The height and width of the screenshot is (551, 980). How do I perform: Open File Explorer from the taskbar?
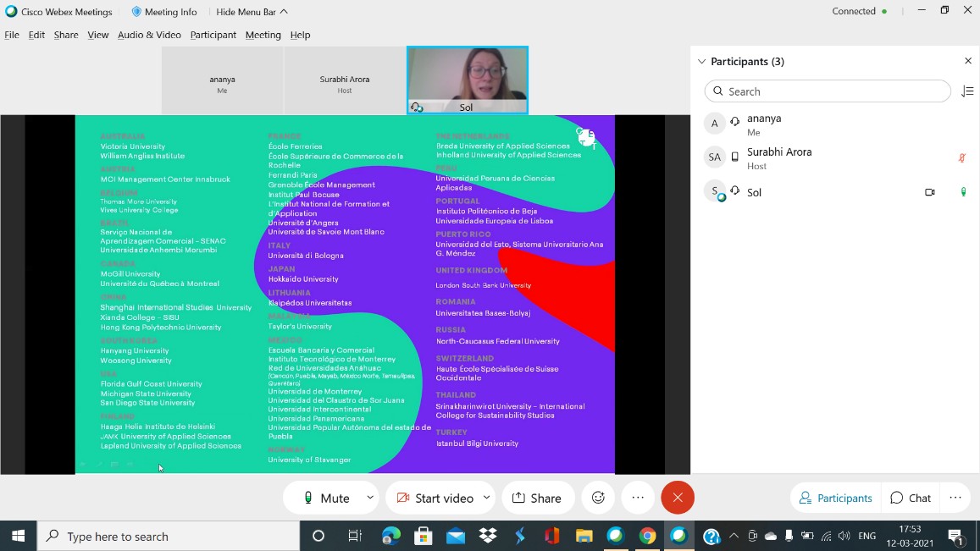(x=584, y=536)
